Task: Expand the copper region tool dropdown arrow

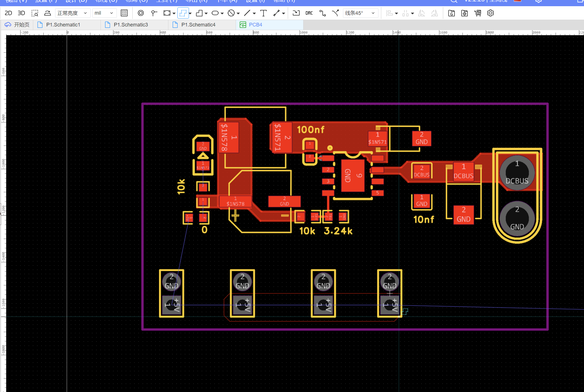Action: pos(206,13)
